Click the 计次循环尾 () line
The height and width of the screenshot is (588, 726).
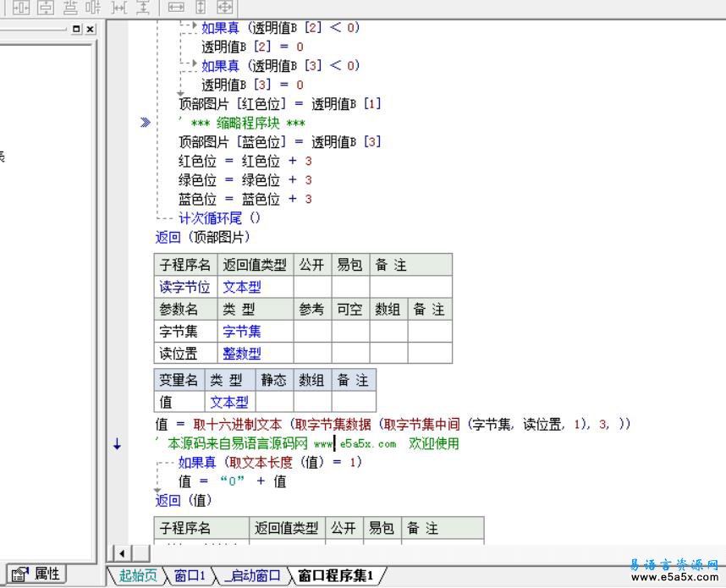219,218
